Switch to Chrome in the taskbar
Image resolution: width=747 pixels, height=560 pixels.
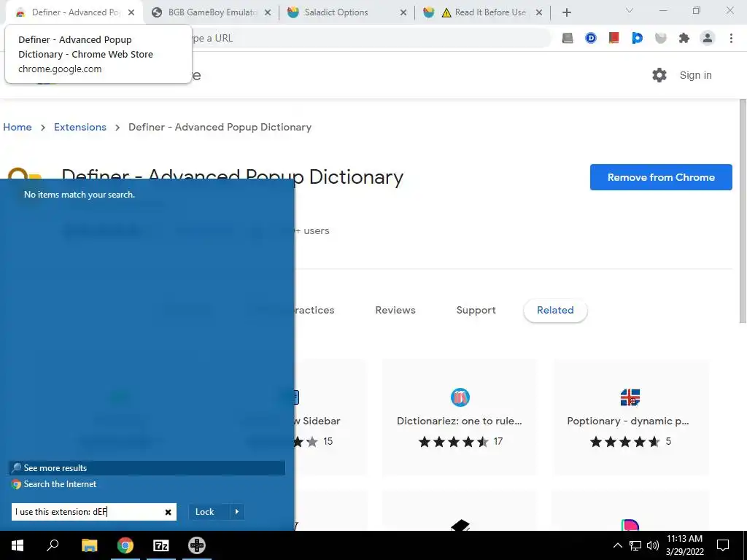click(125, 545)
